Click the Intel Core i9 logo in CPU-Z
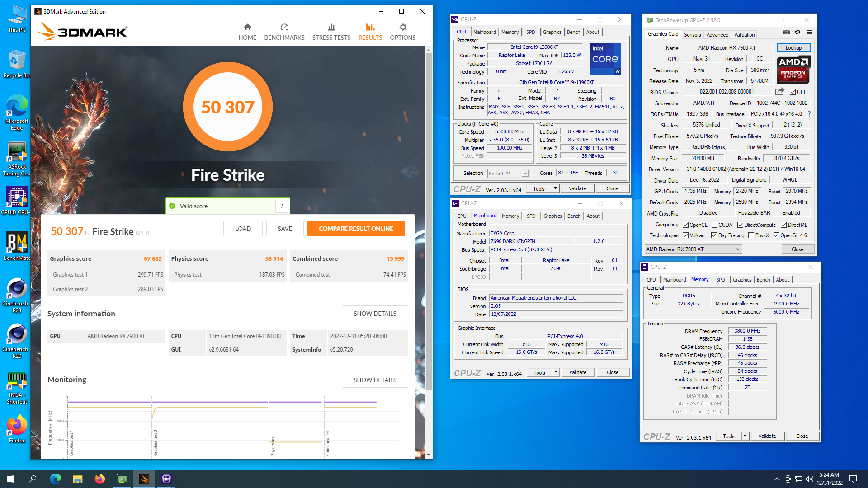 coord(605,59)
